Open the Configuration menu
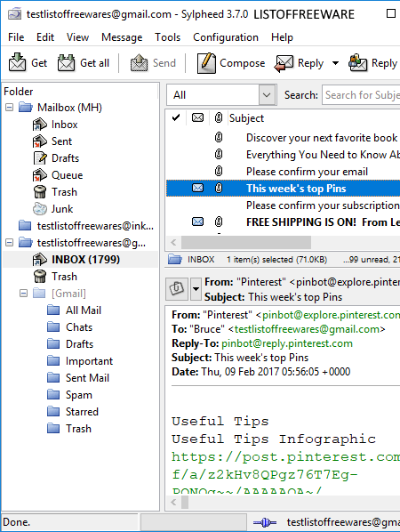 (226, 37)
